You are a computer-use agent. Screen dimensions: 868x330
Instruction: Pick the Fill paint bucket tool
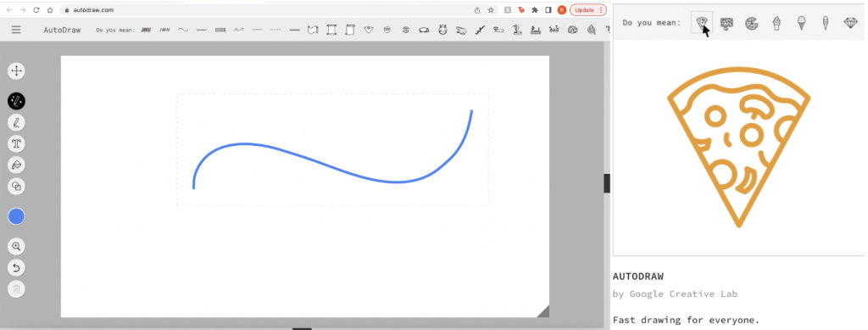tap(17, 165)
